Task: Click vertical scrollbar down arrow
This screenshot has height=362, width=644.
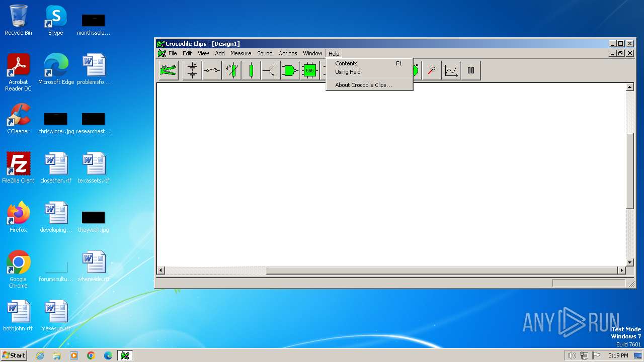Action: coord(630,262)
